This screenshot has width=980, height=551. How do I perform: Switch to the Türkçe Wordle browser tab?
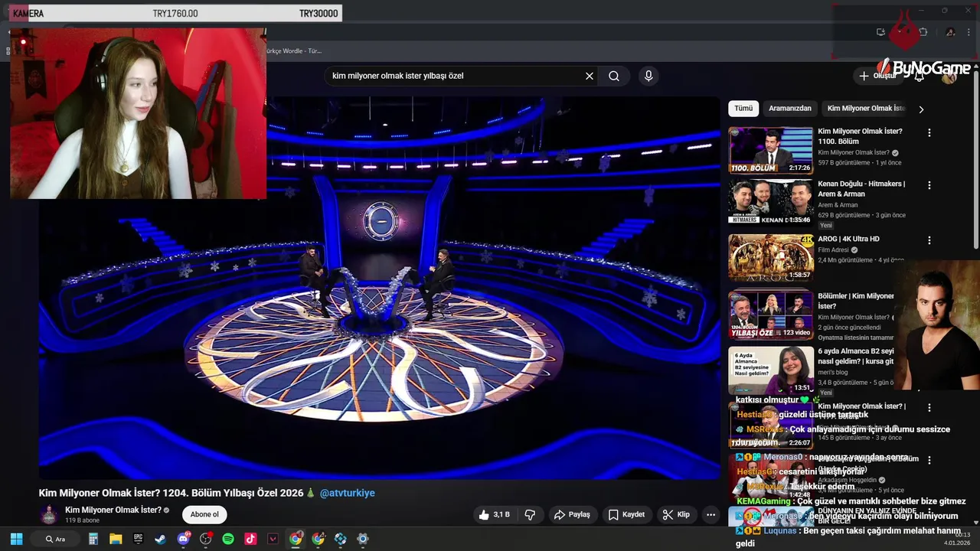pos(294,51)
